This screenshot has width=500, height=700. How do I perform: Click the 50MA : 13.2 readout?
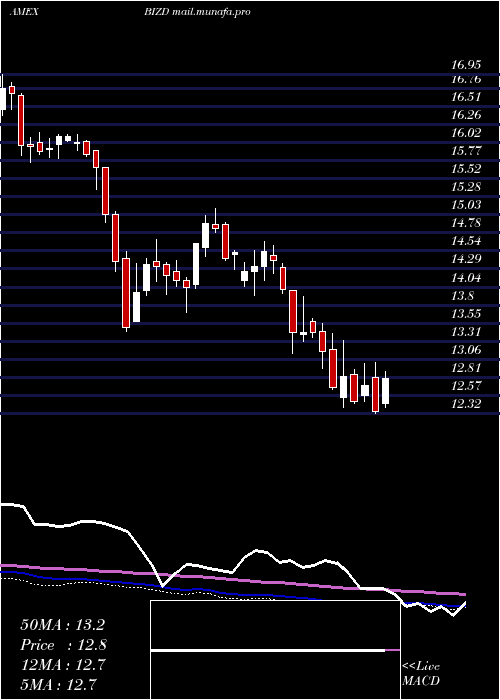[x=62, y=625]
